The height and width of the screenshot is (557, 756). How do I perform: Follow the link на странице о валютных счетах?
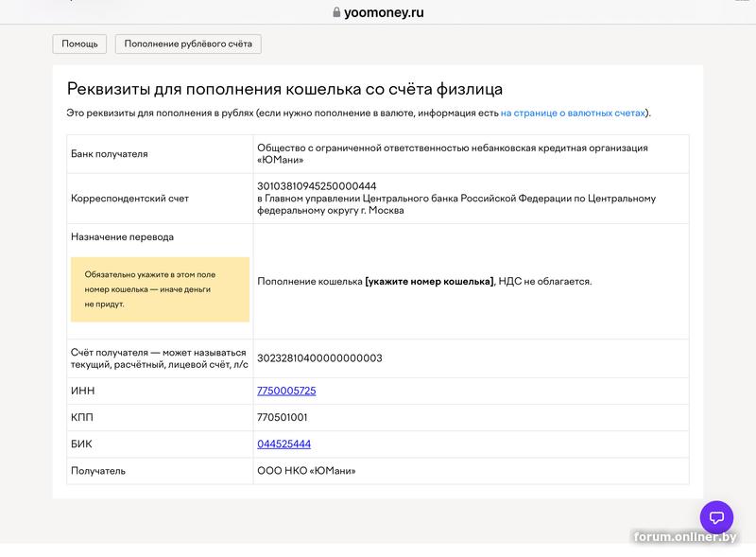(573, 113)
